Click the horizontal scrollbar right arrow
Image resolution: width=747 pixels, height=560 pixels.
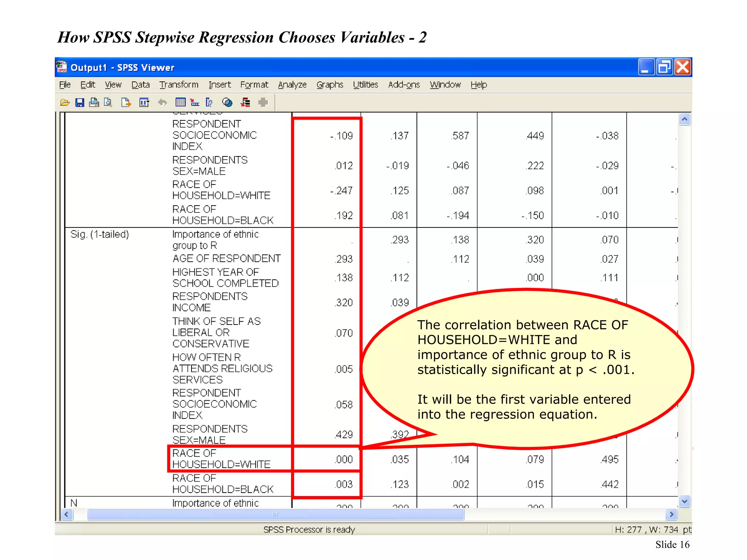coord(671,514)
